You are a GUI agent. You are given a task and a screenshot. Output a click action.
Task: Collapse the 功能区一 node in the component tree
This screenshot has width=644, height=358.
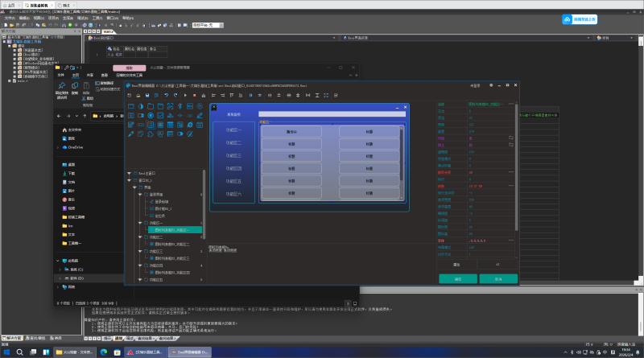point(138,222)
